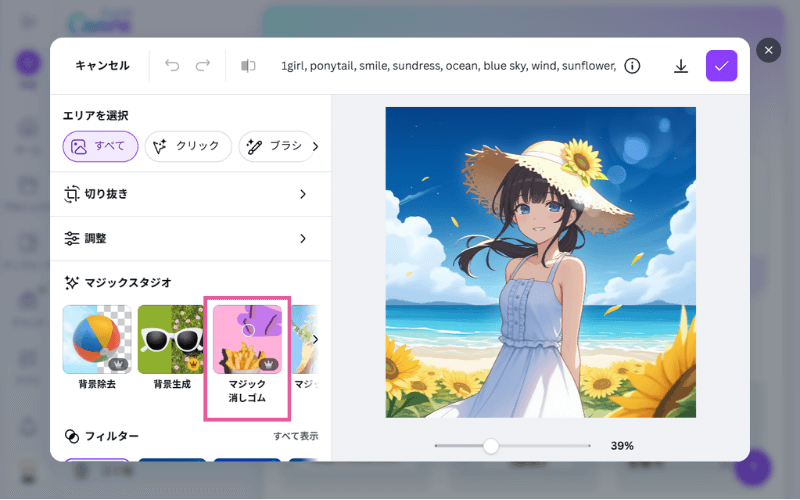Viewport: 800px width, 500px height.
Task: Click the すべて表示 filters link
Action: coord(296,437)
